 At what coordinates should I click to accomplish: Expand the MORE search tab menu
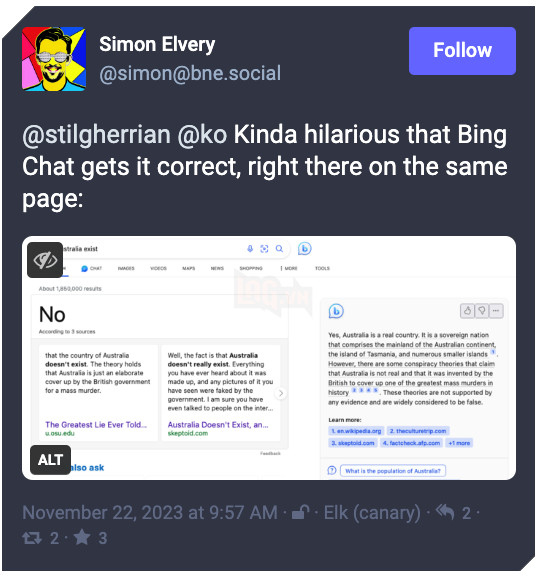[x=289, y=268]
